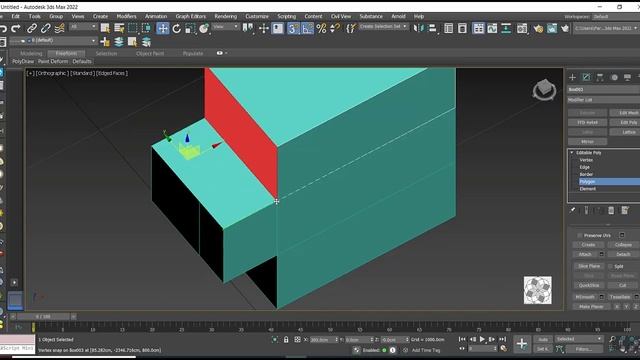This screenshot has height=360, width=640.
Task: Open the Selection Filter 'All' dropdown
Action: point(83,27)
